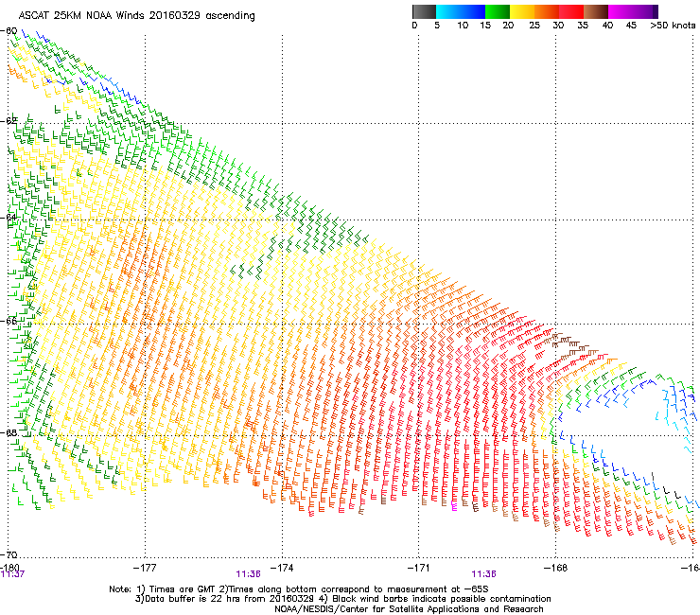Click the legend scale value "25"

click(x=534, y=26)
